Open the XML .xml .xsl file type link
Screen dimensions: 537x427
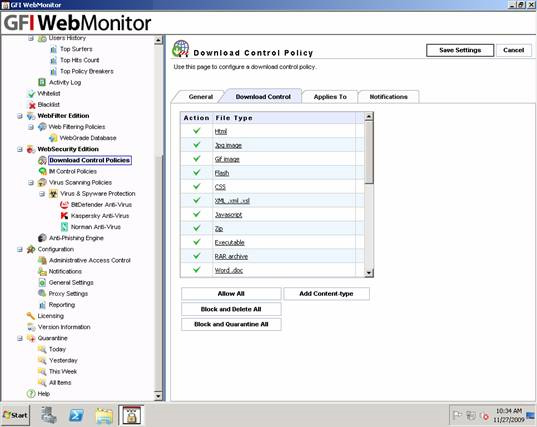pyautogui.click(x=232, y=201)
